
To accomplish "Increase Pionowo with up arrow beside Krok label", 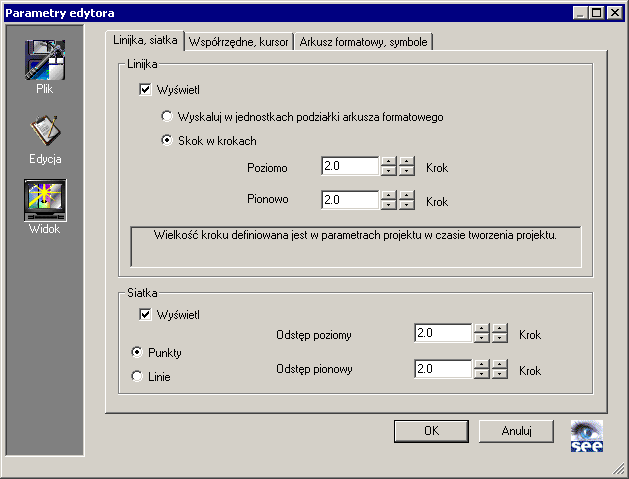I will point(407,195).
